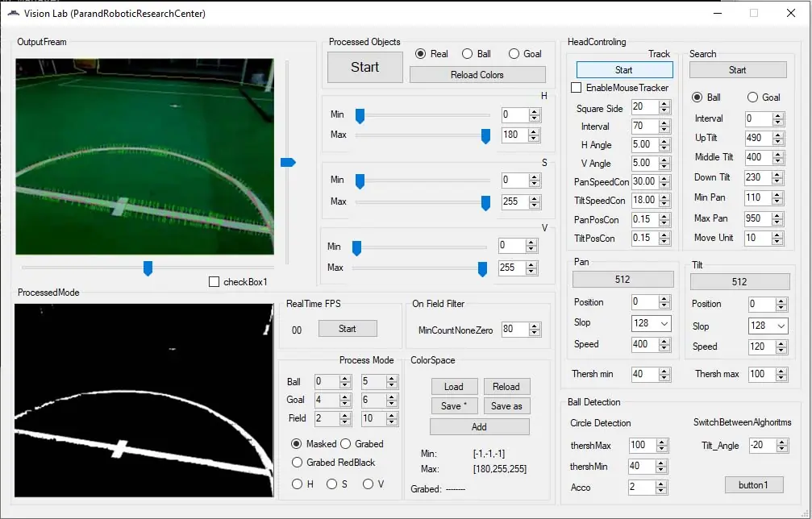Click the Middle Tilt spinner arrows
This screenshot has width=812, height=519.
tap(777, 157)
